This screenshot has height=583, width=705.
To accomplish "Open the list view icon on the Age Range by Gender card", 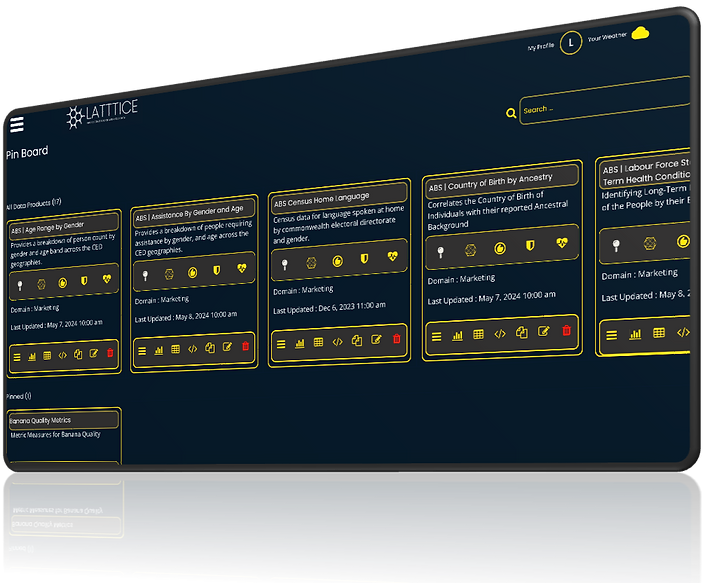I will [17, 358].
